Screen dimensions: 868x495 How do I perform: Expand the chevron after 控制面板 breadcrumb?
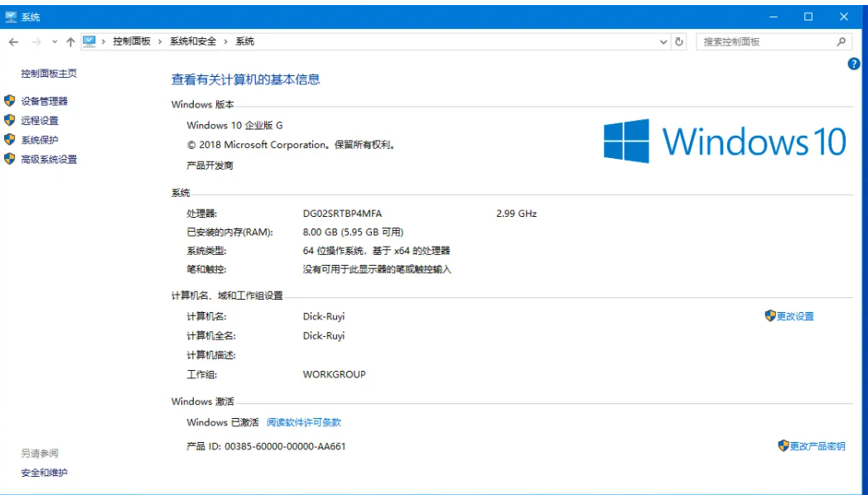(160, 41)
